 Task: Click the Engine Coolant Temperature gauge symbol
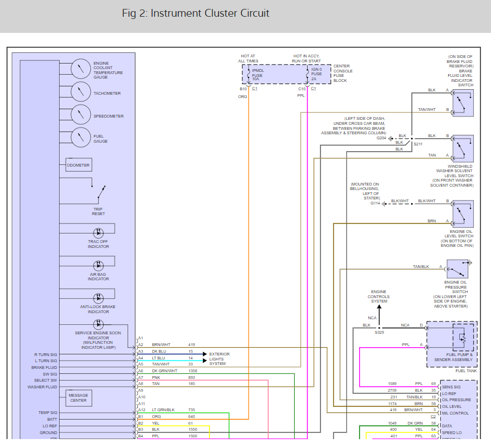[80, 69]
